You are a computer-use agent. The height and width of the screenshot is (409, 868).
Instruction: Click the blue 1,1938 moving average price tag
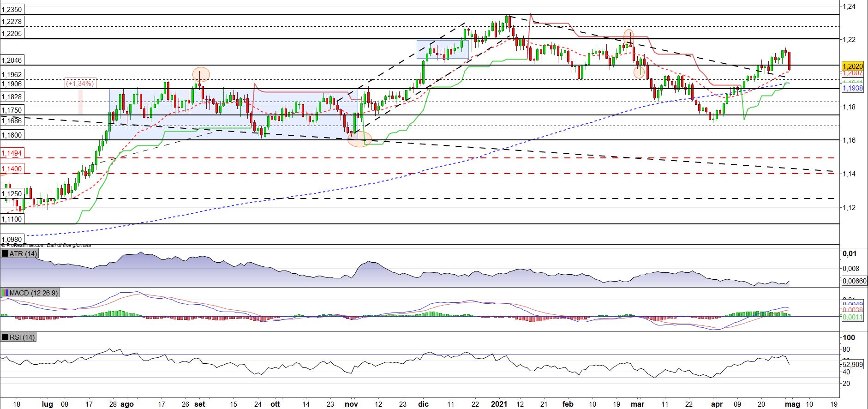point(853,88)
